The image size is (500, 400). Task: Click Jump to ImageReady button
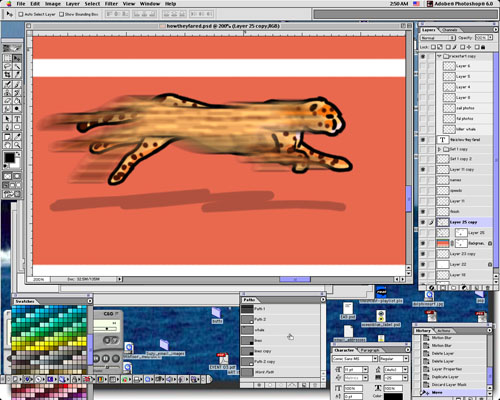(x=12, y=194)
